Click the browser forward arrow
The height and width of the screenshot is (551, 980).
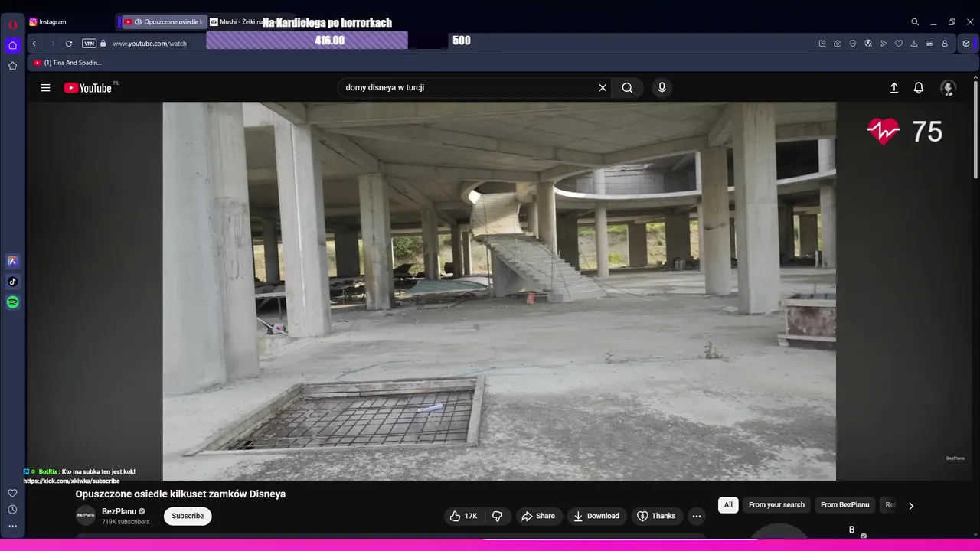coord(52,44)
